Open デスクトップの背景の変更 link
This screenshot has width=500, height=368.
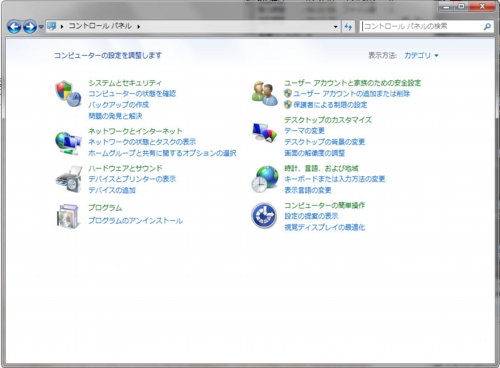tap(324, 142)
